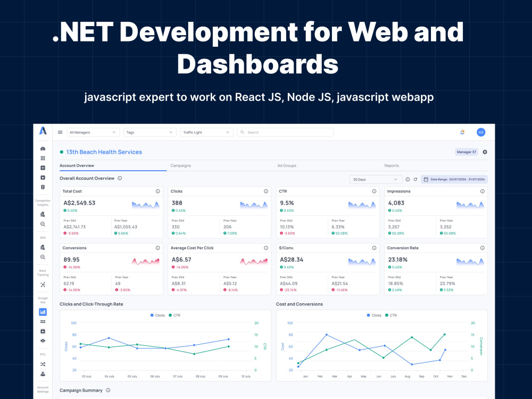Screen dimensions: 532x399
Task: Toggle the hamburger menu icon
Action: point(60,132)
